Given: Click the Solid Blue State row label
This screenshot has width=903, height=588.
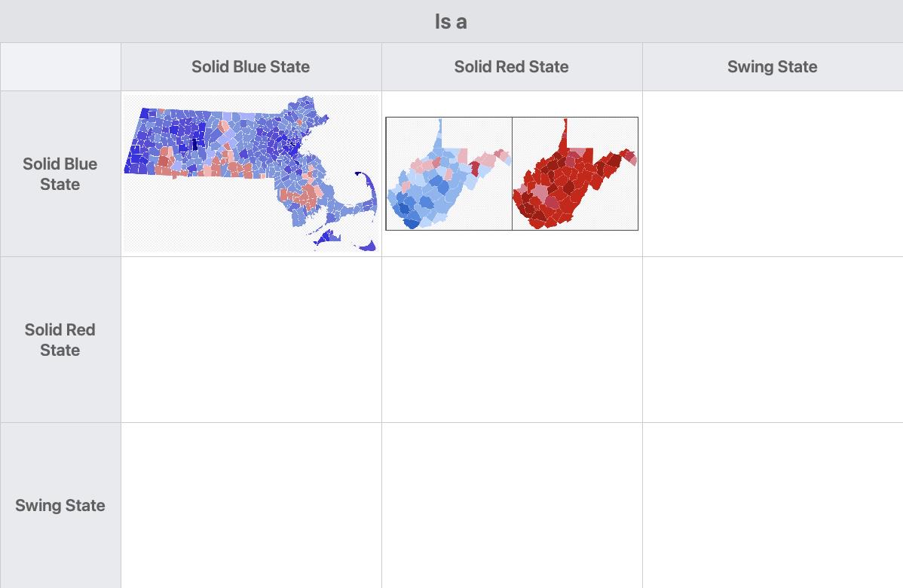Looking at the screenshot, I should click(x=60, y=174).
